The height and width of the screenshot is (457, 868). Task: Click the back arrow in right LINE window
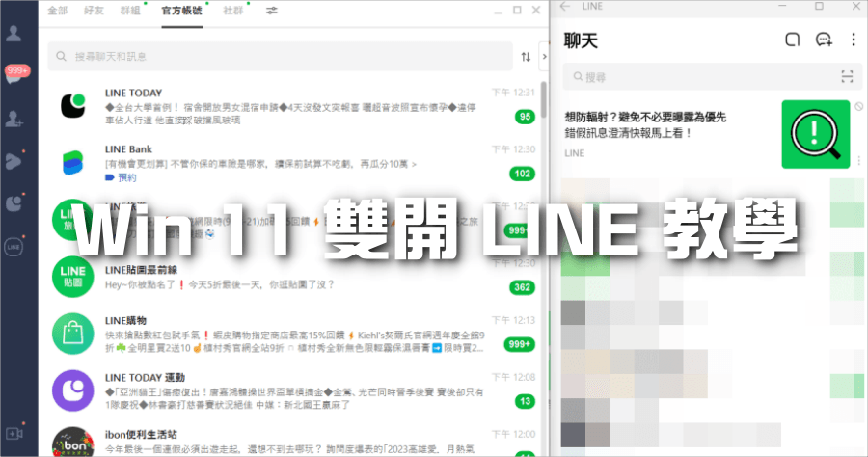(564, 6)
